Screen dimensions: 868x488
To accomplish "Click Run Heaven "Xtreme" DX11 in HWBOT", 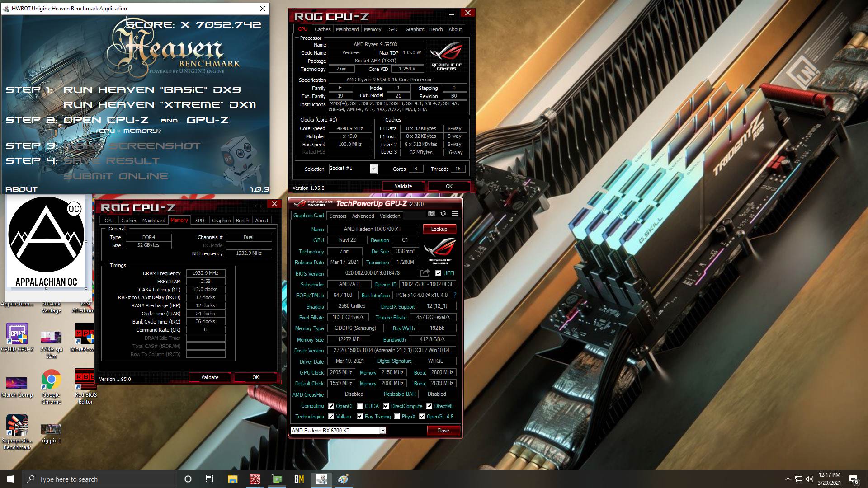I will pyautogui.click(x=160, y=105).
